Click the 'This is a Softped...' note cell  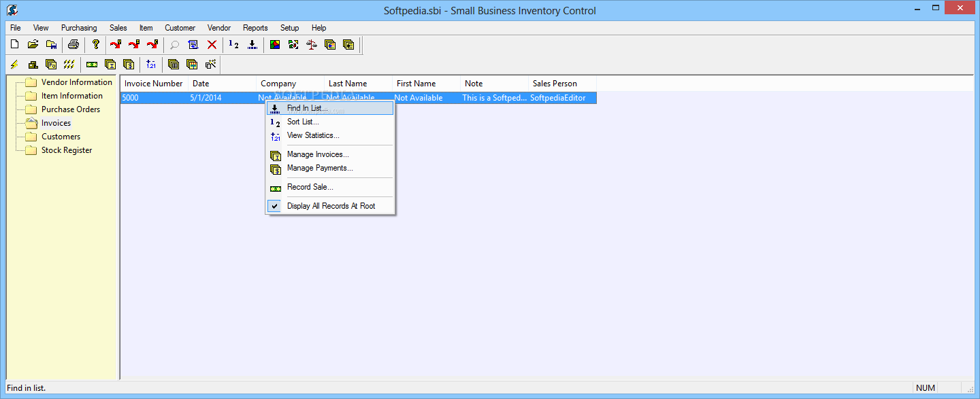(x=495, y=98)
